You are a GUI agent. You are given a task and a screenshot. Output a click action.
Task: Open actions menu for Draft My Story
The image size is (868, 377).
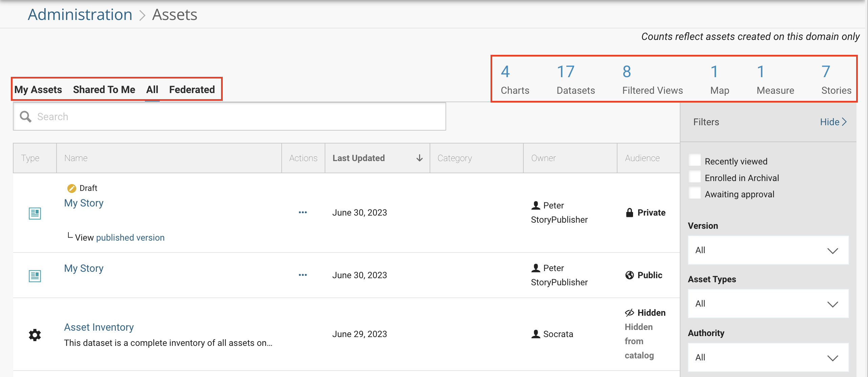pyautogui.click(x=303, y=212)
